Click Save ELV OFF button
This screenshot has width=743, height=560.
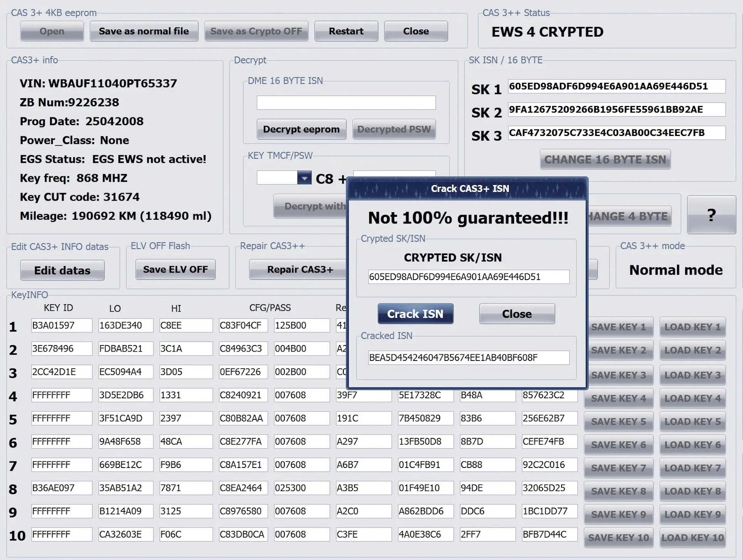pos(175,269)
